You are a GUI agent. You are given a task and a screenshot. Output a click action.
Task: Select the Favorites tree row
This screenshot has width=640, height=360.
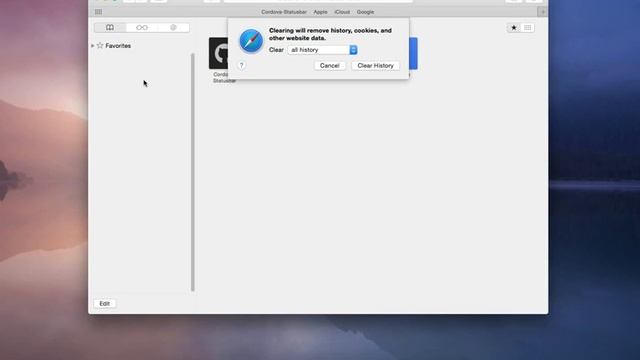(141, 46)
